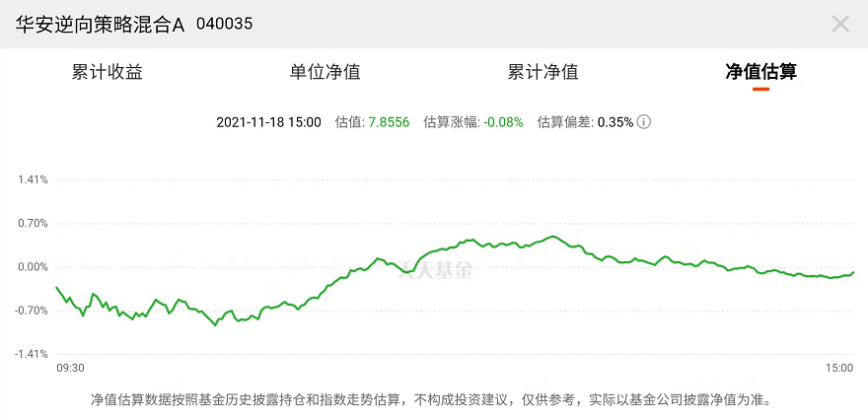Click the 估算涨幅 -0.08% value
The width and height of the screenshot is (868, 420).
503,122
